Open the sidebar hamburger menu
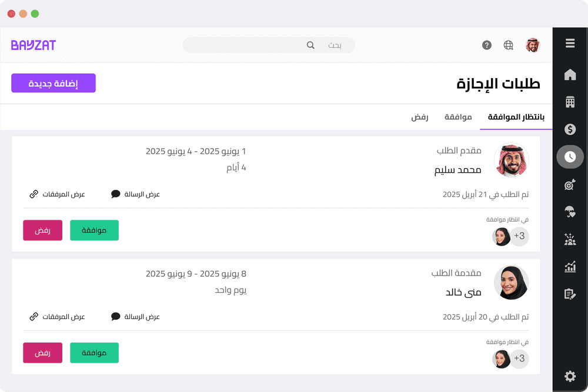Image resolution: width=588 pixels, height=392 pixels. tap(570, 43)
